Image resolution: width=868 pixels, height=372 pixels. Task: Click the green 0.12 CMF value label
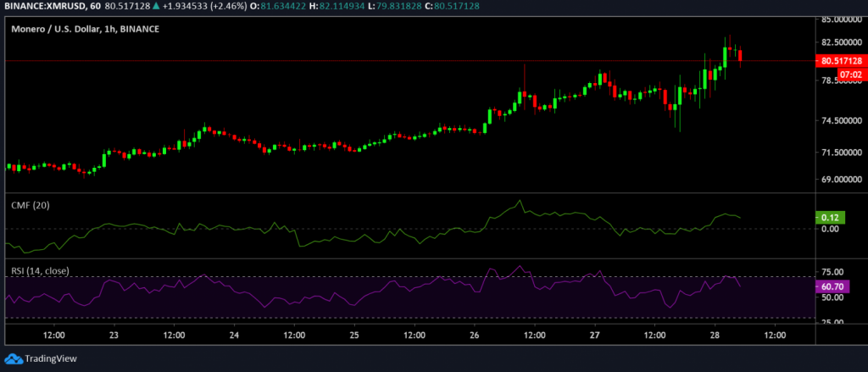coord(831,218)
